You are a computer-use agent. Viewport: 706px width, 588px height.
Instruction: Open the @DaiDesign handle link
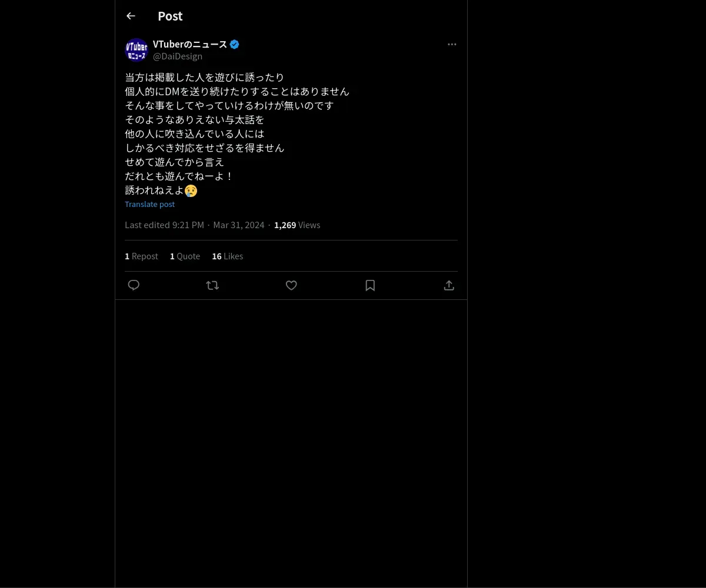(178, 56)
